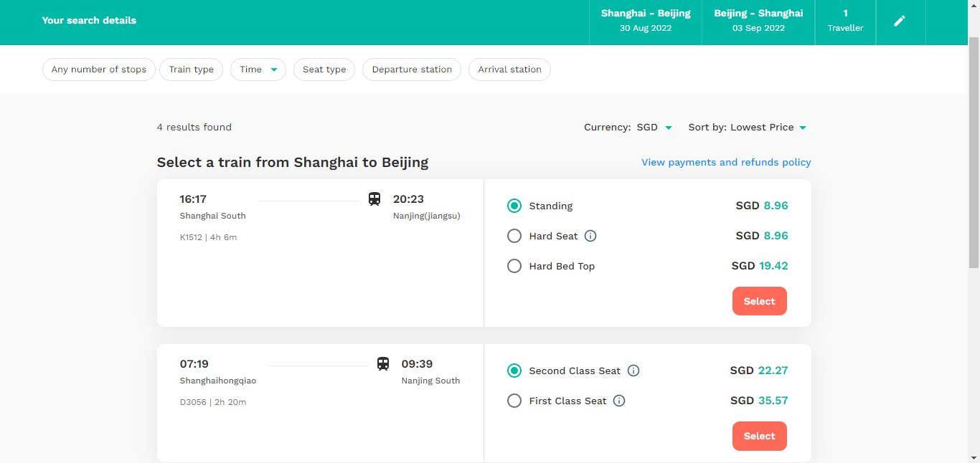Image resolution: width=980 pixels, height=463 pixels.
Task: Open the Train type filter
Action: 192,70
